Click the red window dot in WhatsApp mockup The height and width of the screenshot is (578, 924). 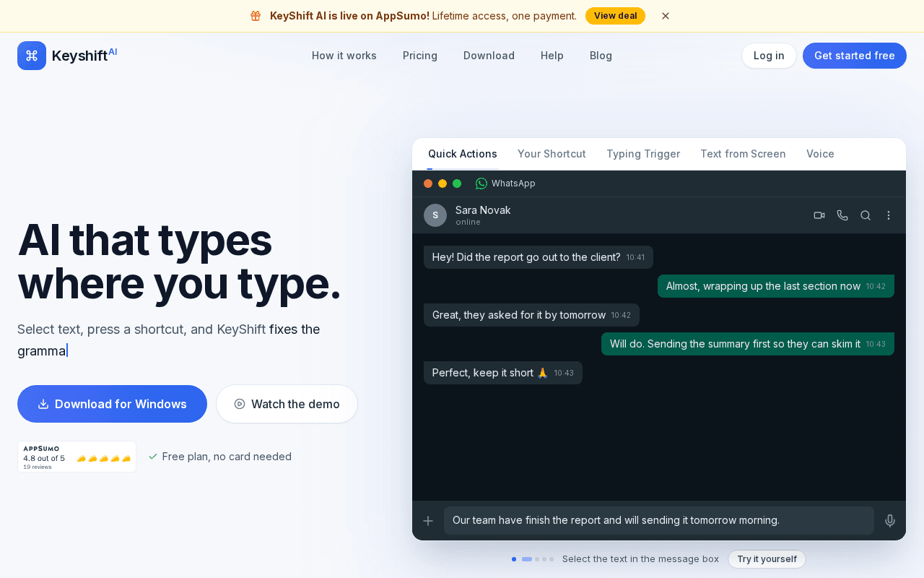click(428, 184)
